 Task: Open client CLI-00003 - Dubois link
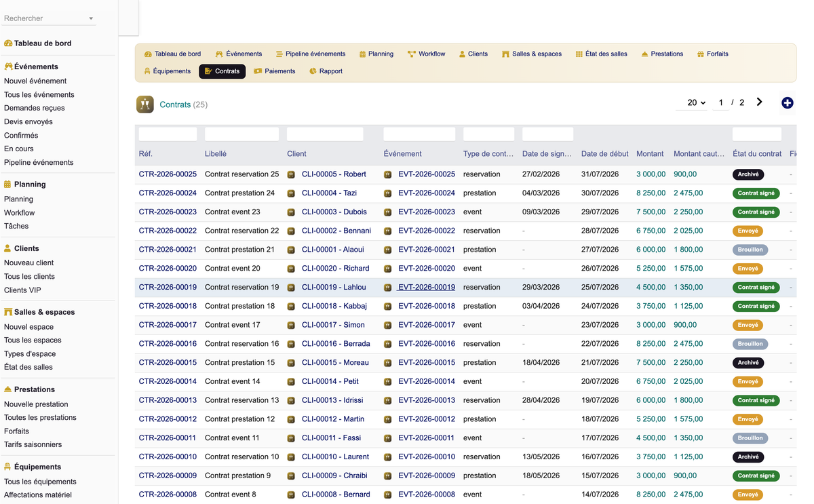336,212
